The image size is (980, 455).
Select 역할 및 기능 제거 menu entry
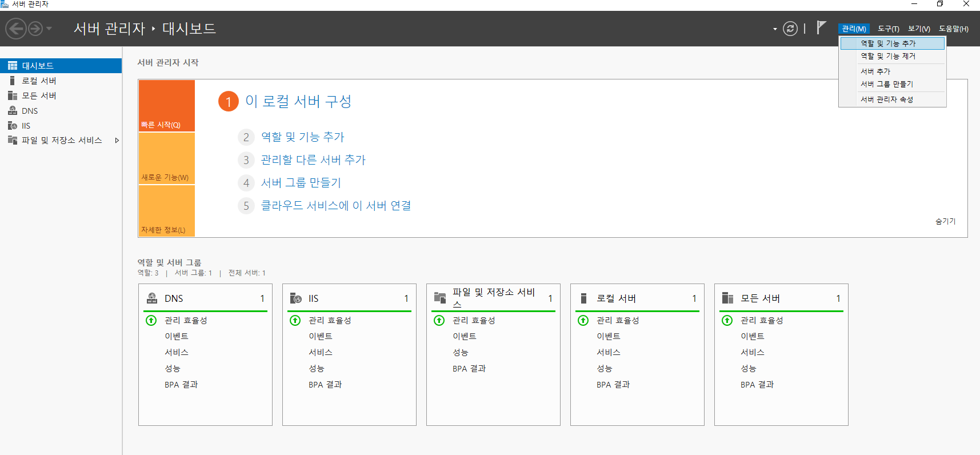[x=892, y=56]
